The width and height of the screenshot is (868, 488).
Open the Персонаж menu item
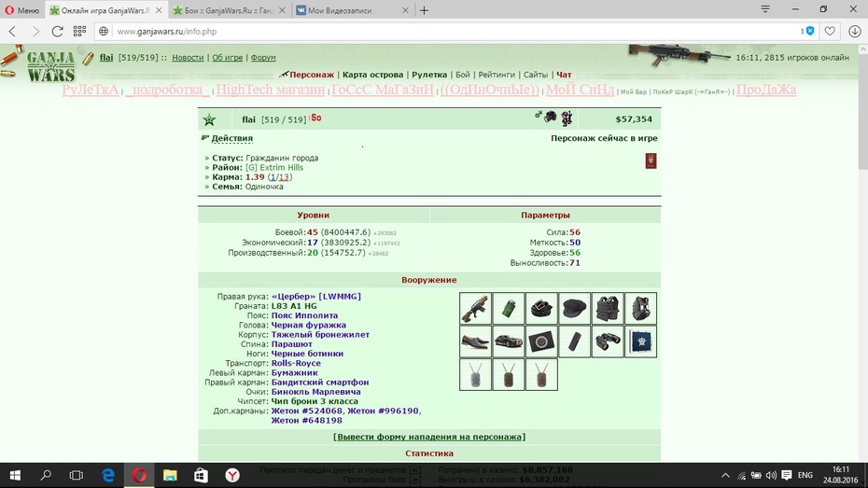[312, 75]
